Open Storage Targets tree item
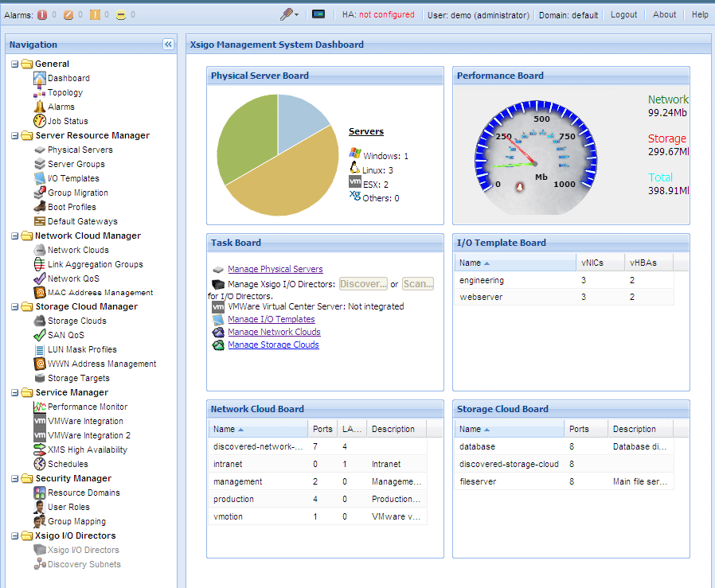715x588 pixels. click(x=79, y=378)
